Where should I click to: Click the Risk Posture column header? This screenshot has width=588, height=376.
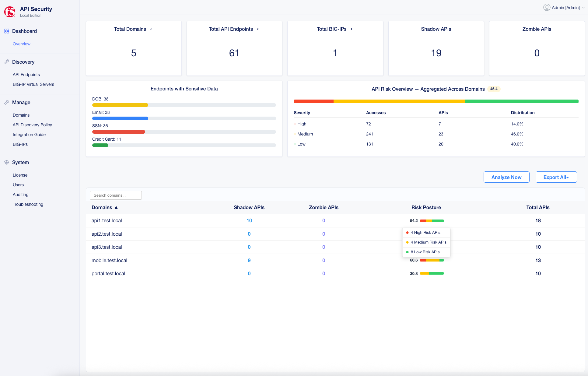tap(426, 207)
